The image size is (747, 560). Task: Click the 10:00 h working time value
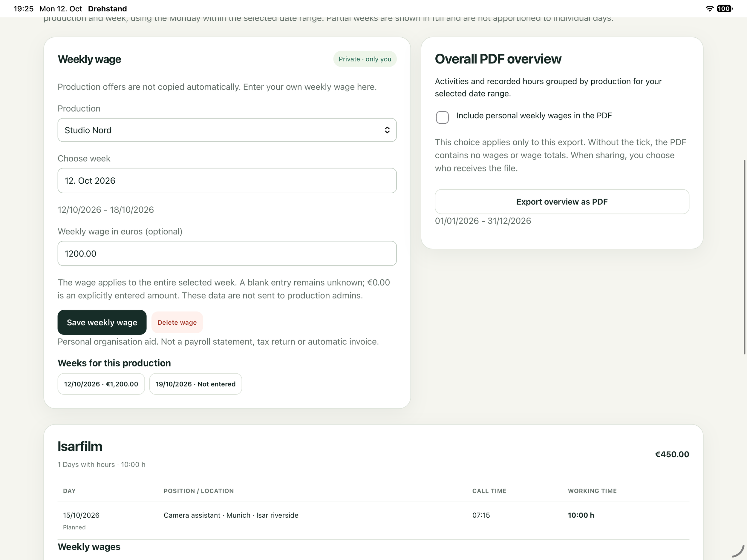tap(581, 515)
